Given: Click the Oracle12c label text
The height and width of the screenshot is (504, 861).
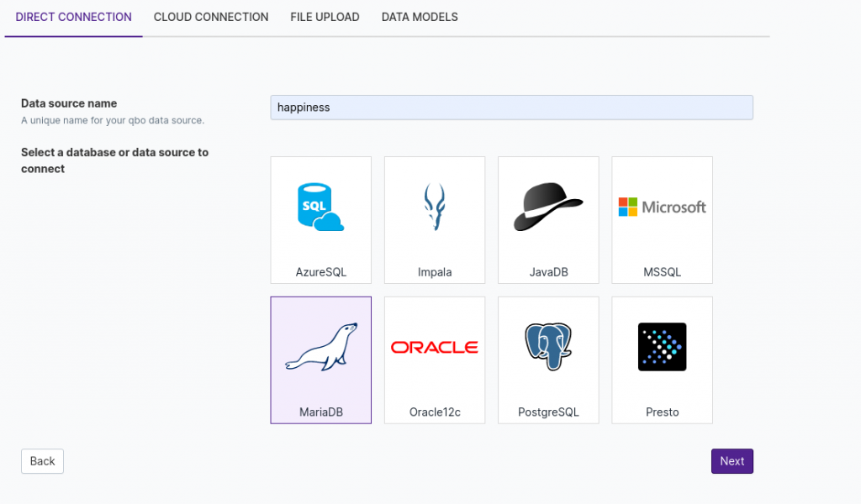Looking at the screenshot, I should click(435, 412).
